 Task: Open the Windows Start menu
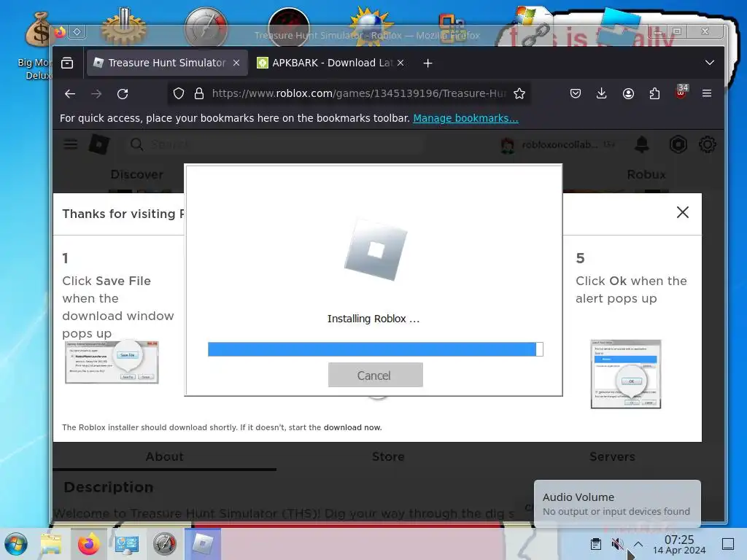tap(16, 544)
